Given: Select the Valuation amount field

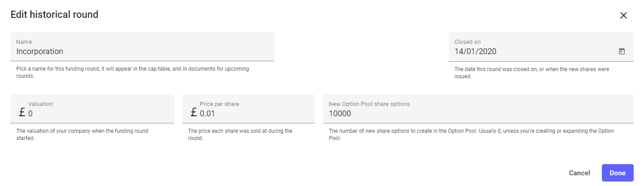Looking at the screenshot, I should [99, 114].
